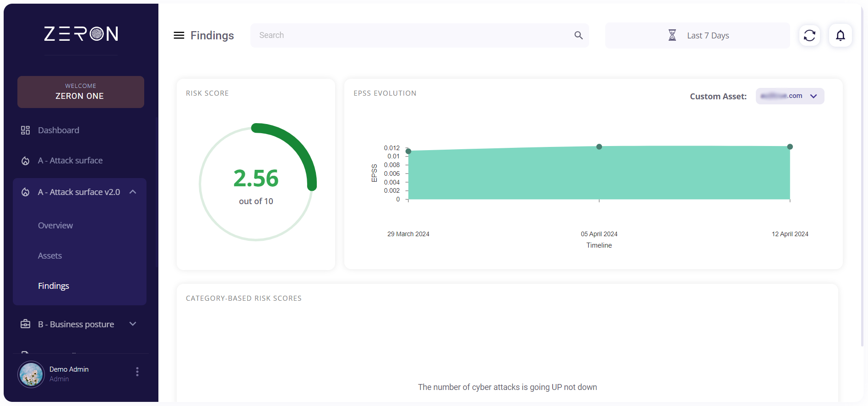868x406 pixels.
Task: Open the Overview submenu item
Action: tap(55, 226)
